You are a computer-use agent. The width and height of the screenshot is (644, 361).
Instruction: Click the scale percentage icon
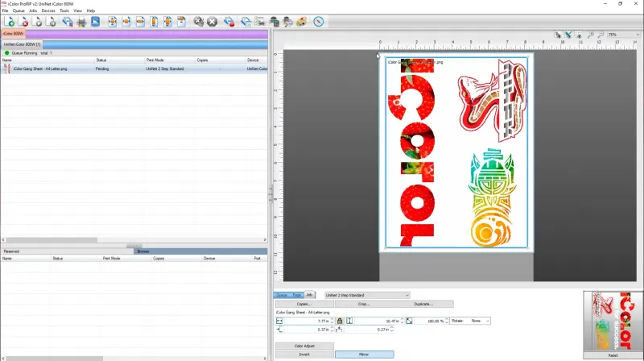[409, 321]
